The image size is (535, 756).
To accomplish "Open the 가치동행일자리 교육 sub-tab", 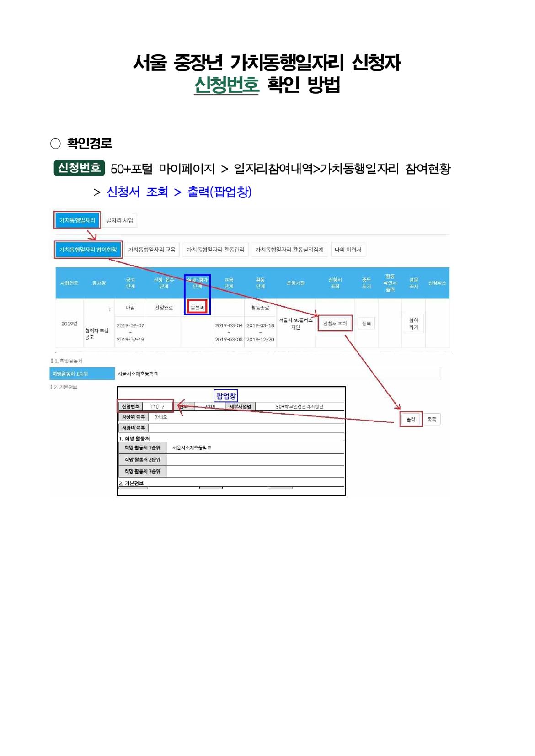I will tap(152, 250).
